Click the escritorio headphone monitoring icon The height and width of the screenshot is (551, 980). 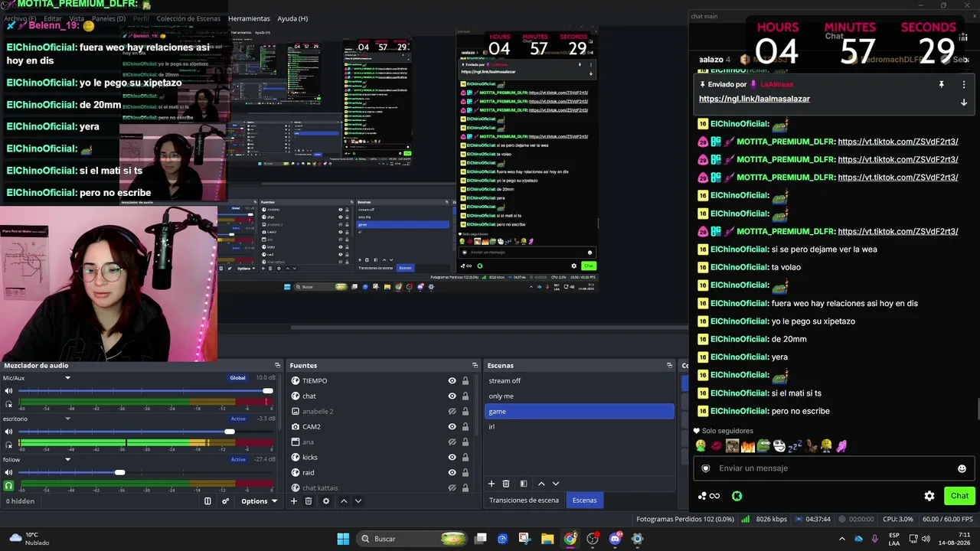point(9,445)
